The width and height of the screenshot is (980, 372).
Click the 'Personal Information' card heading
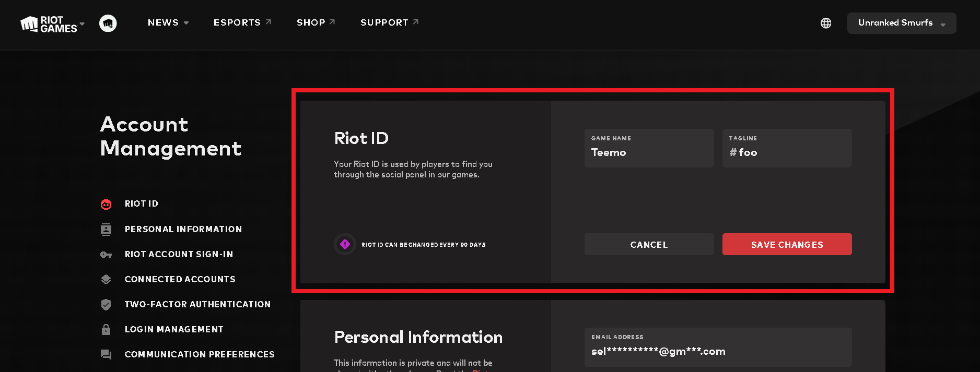tap(418, 337)
